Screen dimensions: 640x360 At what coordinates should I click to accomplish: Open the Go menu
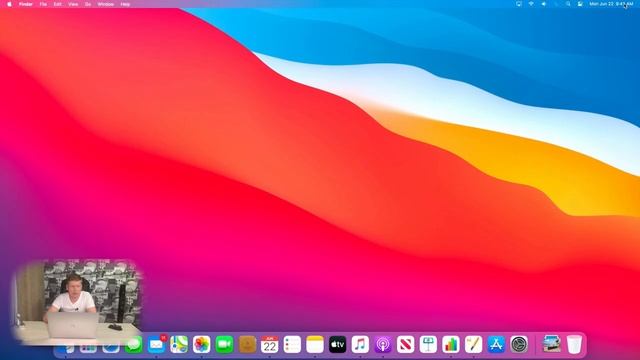(x=88, y=4)
